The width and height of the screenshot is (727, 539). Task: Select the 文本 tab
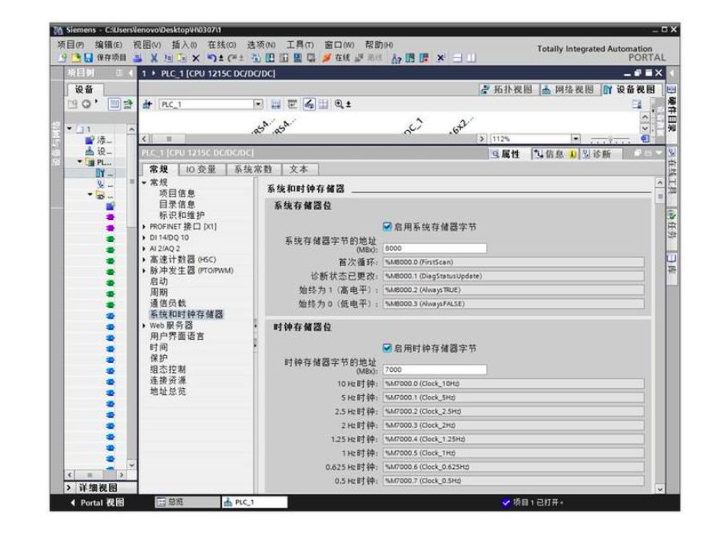299,169
